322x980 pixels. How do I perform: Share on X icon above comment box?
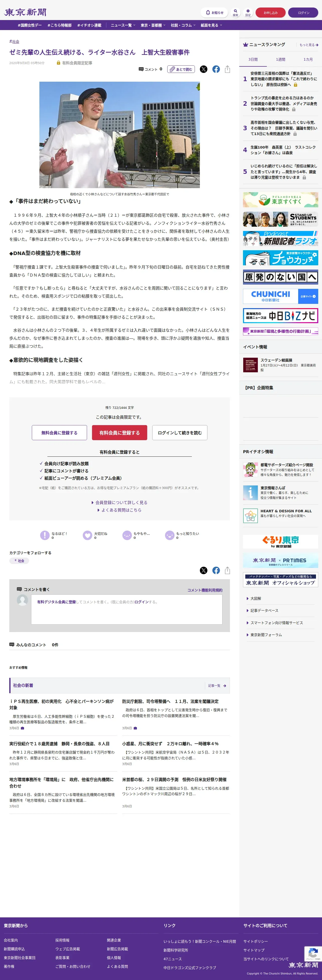(x=204, y=570)
